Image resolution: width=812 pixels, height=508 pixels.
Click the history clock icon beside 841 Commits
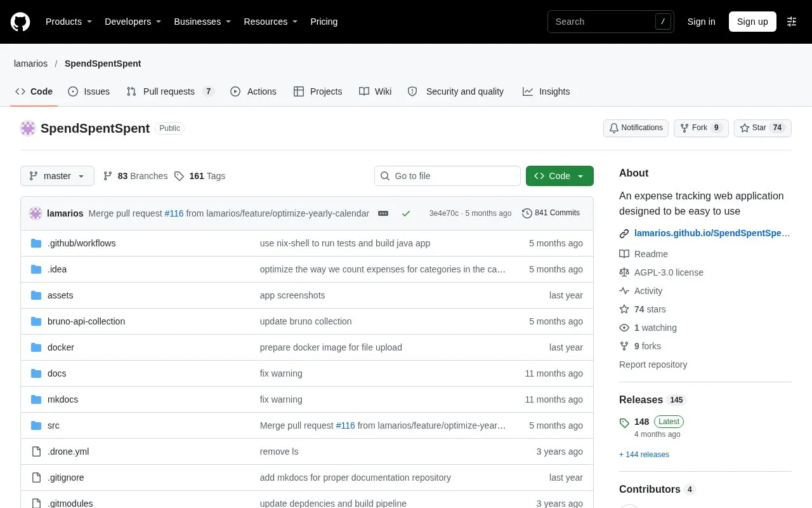pyautogui.click(x=527, y=213)
